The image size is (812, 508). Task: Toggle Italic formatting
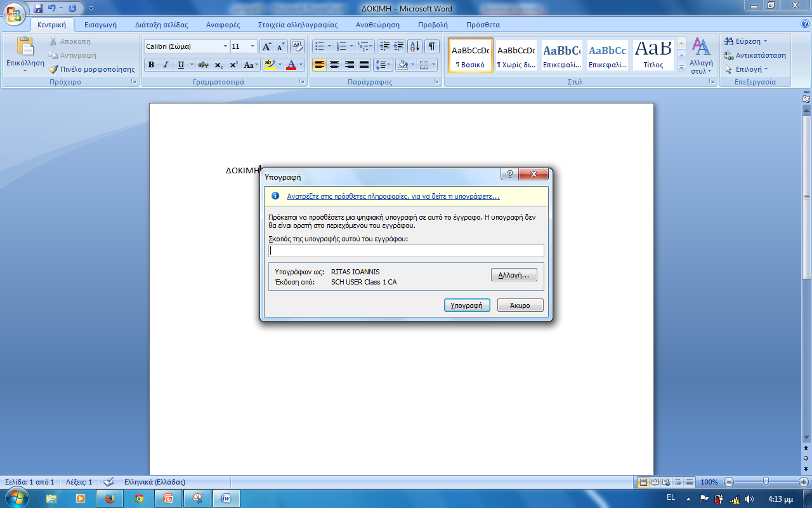click(x=166, y=65)
